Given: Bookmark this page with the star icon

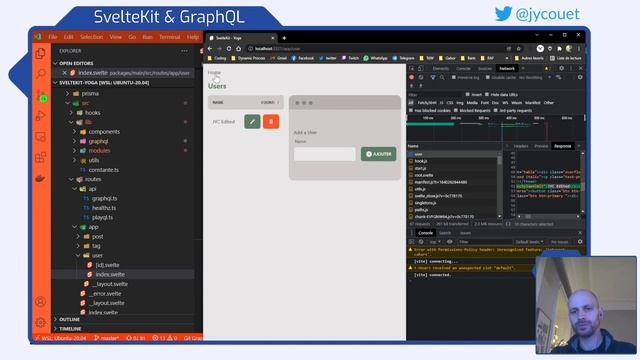Looking at the screenshot, I should [x=518, y=49].
